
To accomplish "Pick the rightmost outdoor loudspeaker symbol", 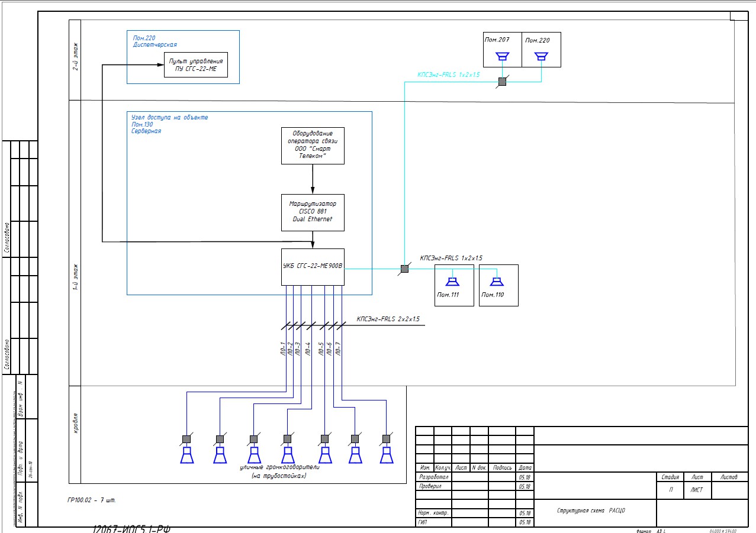I will (x=387, y=456).
